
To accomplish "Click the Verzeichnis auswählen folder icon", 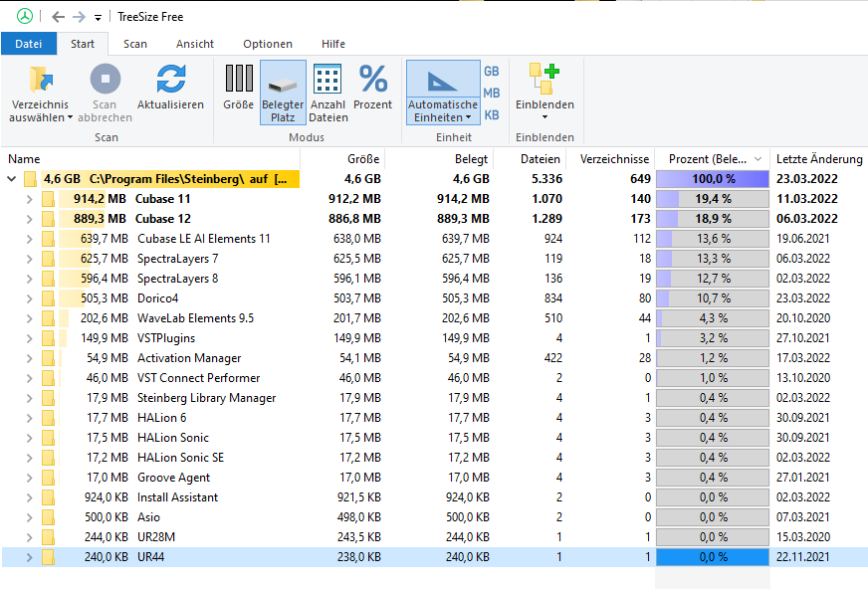I will [41, 80].
